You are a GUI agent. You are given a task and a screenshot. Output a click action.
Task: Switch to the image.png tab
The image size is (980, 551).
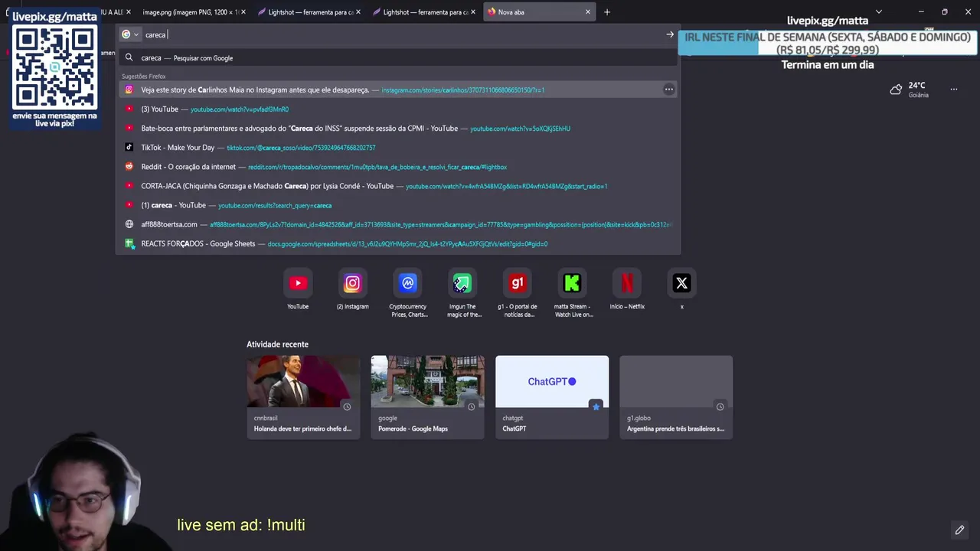189,12
